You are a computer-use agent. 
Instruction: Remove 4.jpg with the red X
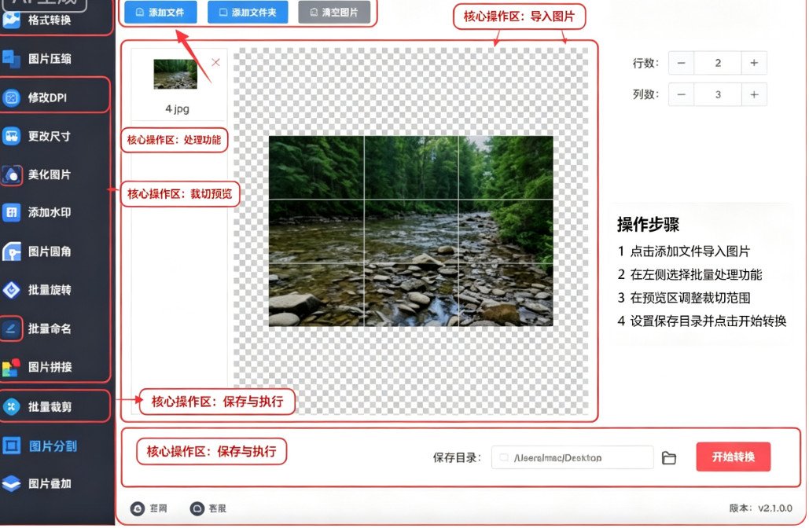point(215,62)
